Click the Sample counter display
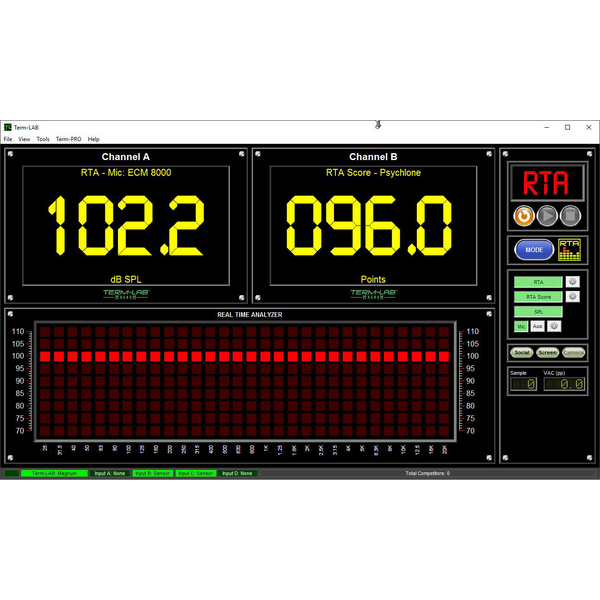Image resolution: width=600 pixels, height=600 pixels. point(523,384)
